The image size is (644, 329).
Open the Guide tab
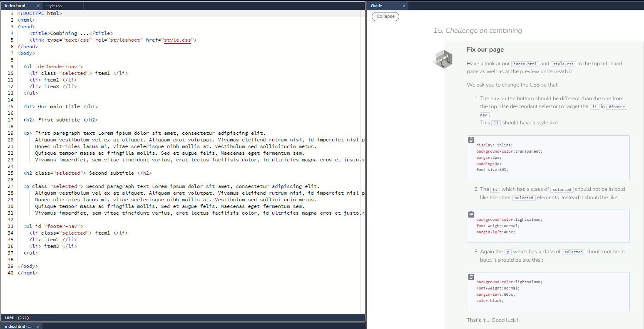pyautogui.click(x=378, y=5)
